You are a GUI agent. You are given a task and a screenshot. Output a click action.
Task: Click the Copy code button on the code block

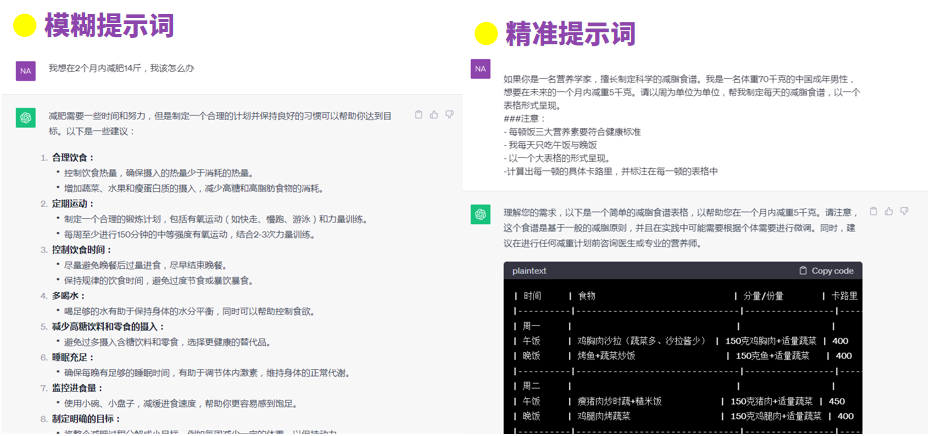(826, 271)
